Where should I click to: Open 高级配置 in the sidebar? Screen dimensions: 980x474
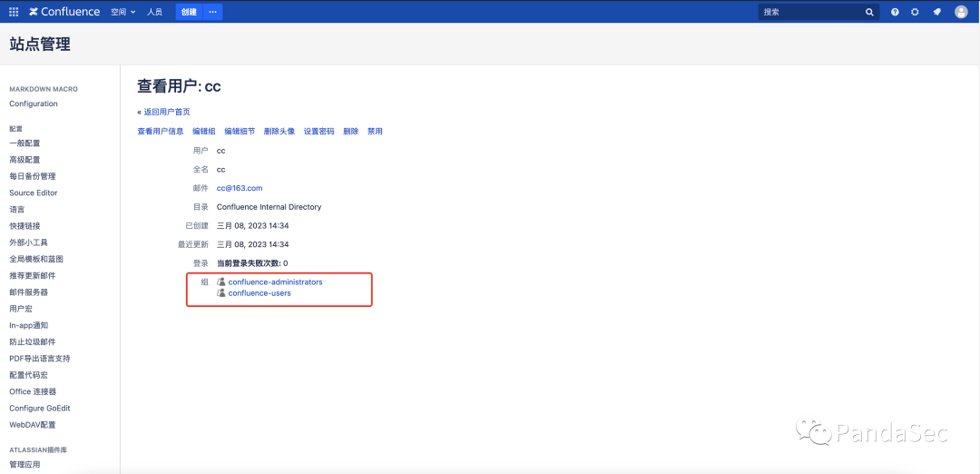click(x=25, y=160)
